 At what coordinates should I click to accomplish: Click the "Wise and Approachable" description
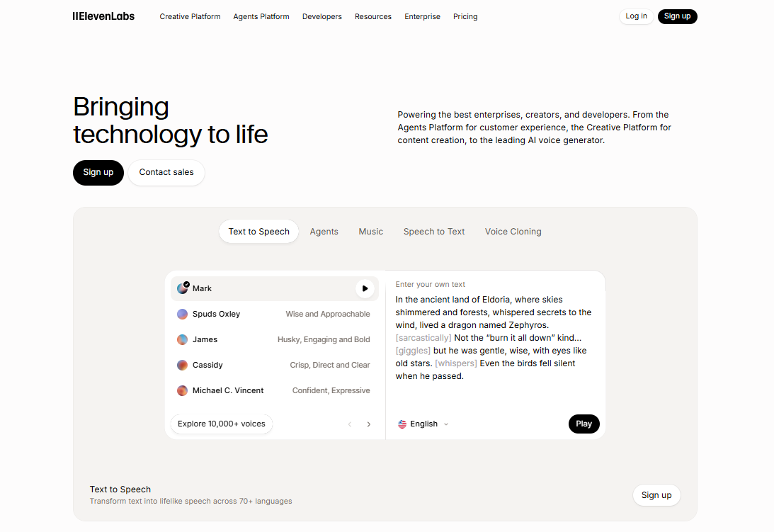328,314
